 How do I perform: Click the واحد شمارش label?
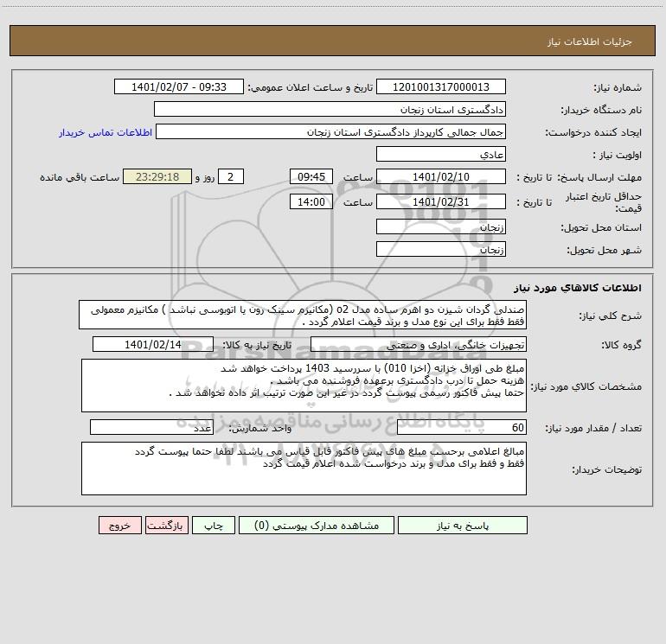260,429
